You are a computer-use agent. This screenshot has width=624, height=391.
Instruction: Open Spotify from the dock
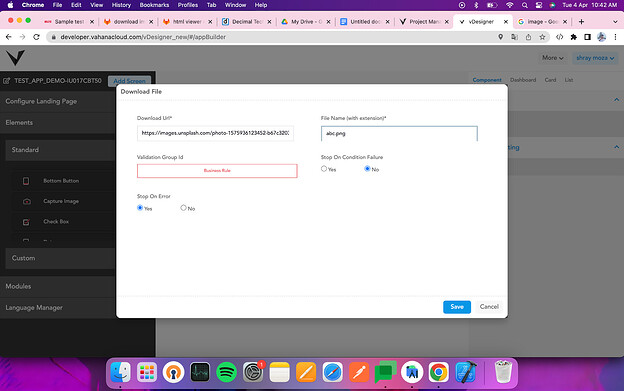226,372
